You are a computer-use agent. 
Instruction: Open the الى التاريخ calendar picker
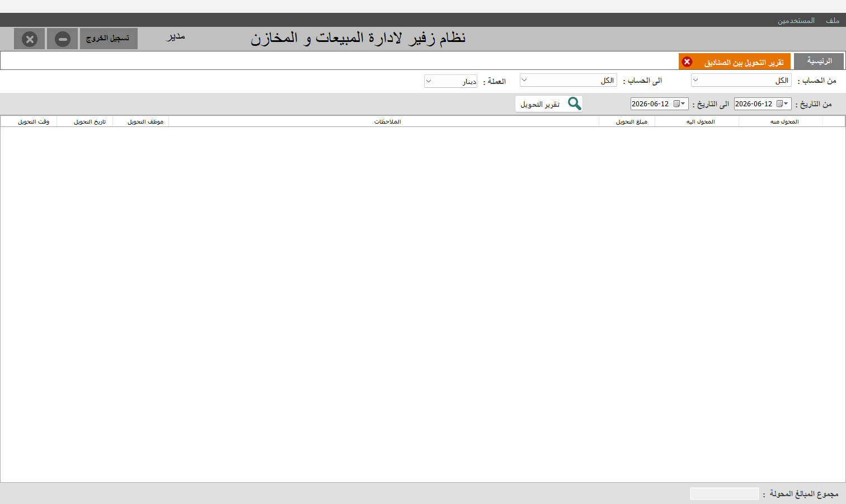679,104
